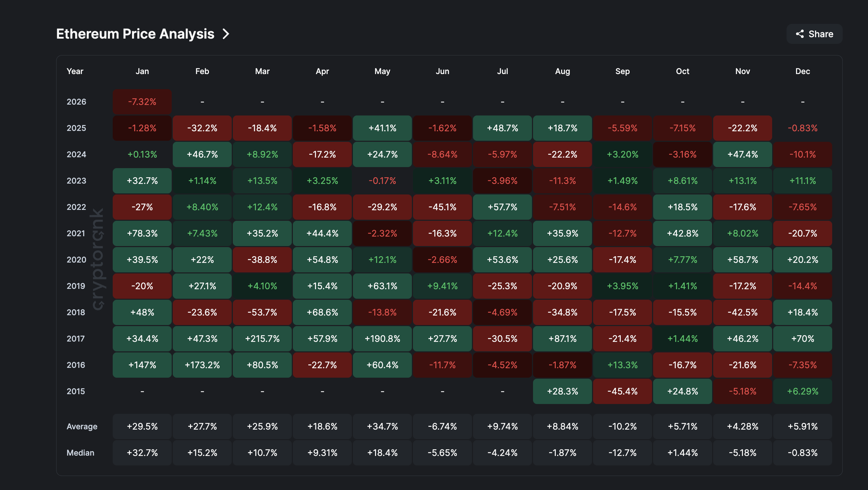The image size is (868, 490).
Task: Select the Jun column header
Action: click(x=442, y=71)
